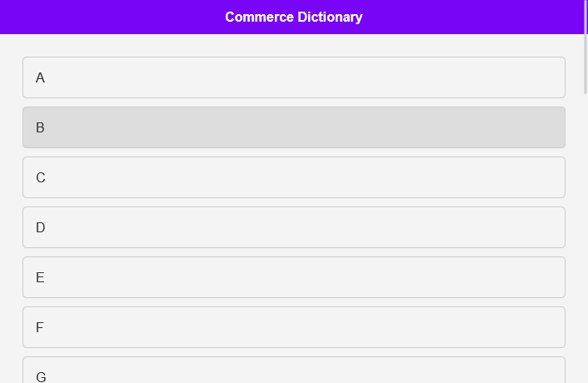Image resolution: width=588 pixels, height=383 pixels.
Task: Select the first alphabet entry A
Action: click(x=293, y=77)
